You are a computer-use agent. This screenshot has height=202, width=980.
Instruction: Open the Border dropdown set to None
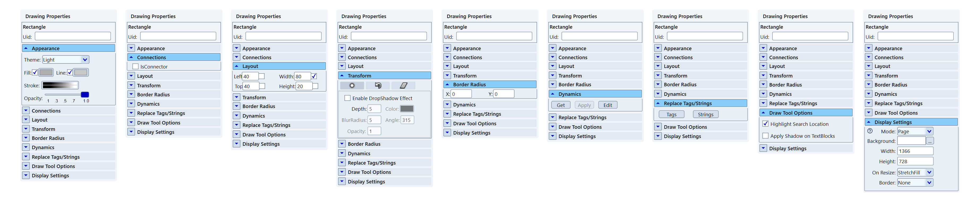pos(915,183)
